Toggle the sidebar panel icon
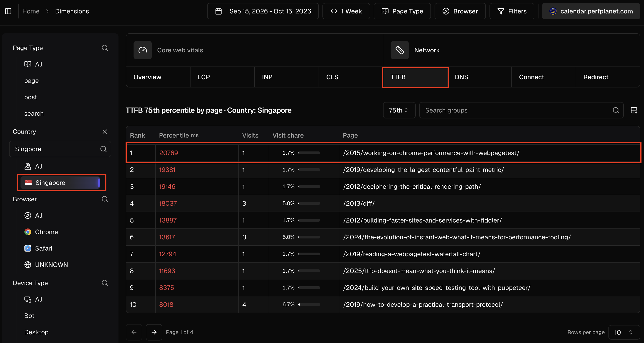644x343 pixels. click(x=8, y=11)
